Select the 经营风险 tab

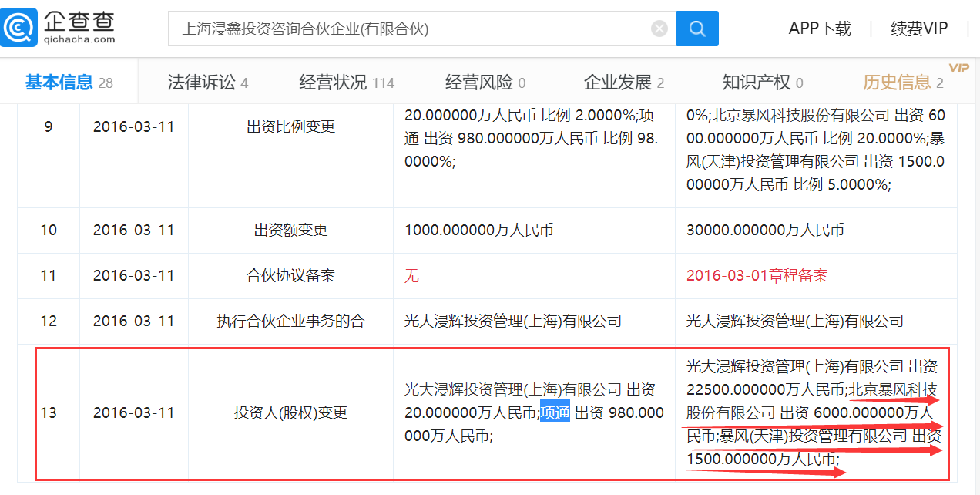pos(485,82)
